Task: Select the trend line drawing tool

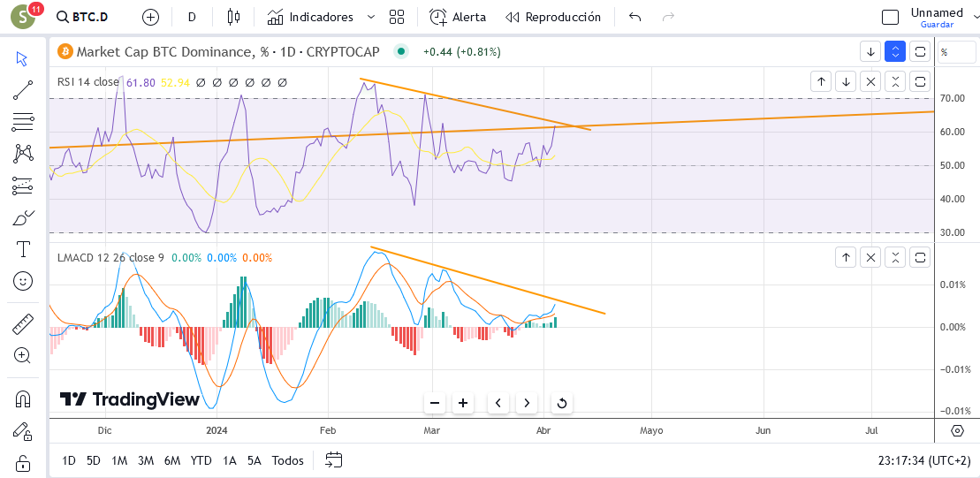Action: 22,91
